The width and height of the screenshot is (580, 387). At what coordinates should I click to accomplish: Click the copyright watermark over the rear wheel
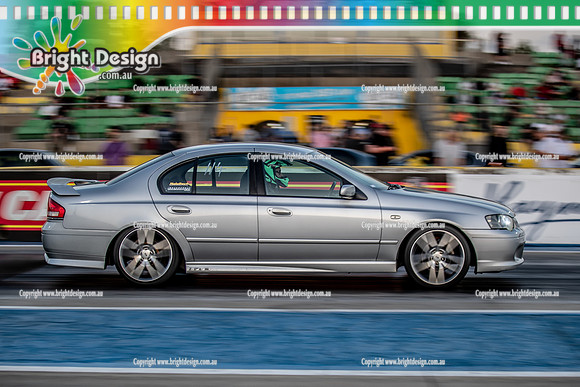point(175,225)
